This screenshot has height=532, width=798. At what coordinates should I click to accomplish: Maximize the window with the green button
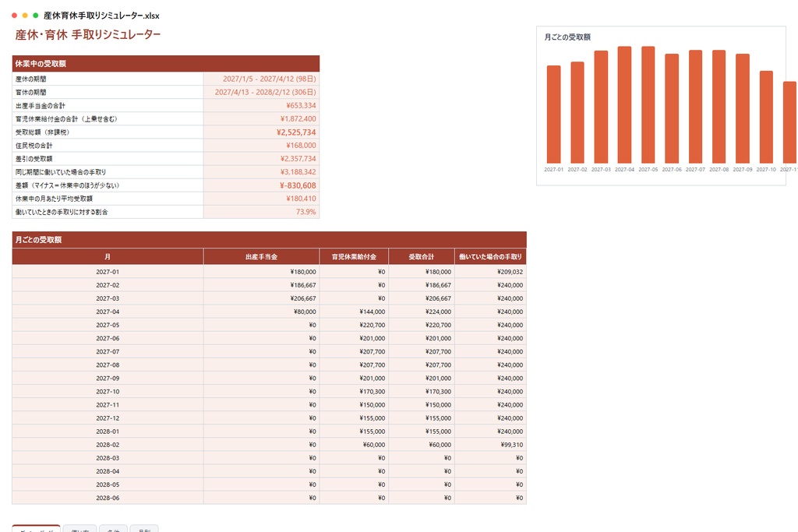(x=35, y=16)
